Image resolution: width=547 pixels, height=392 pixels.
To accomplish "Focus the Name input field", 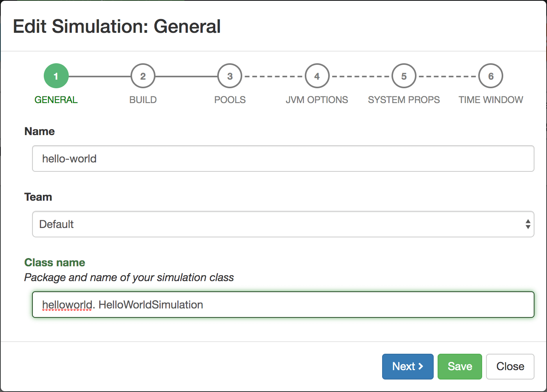I will [x=283, y=159].
